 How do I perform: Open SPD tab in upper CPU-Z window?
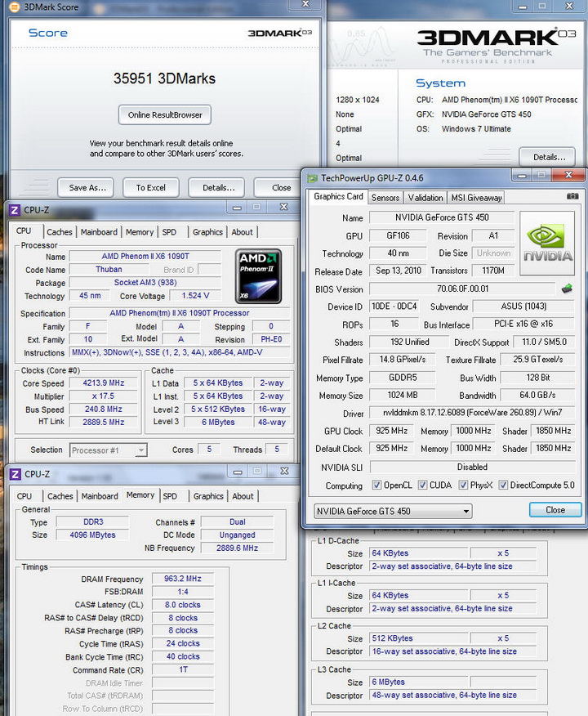coord(169,232)
